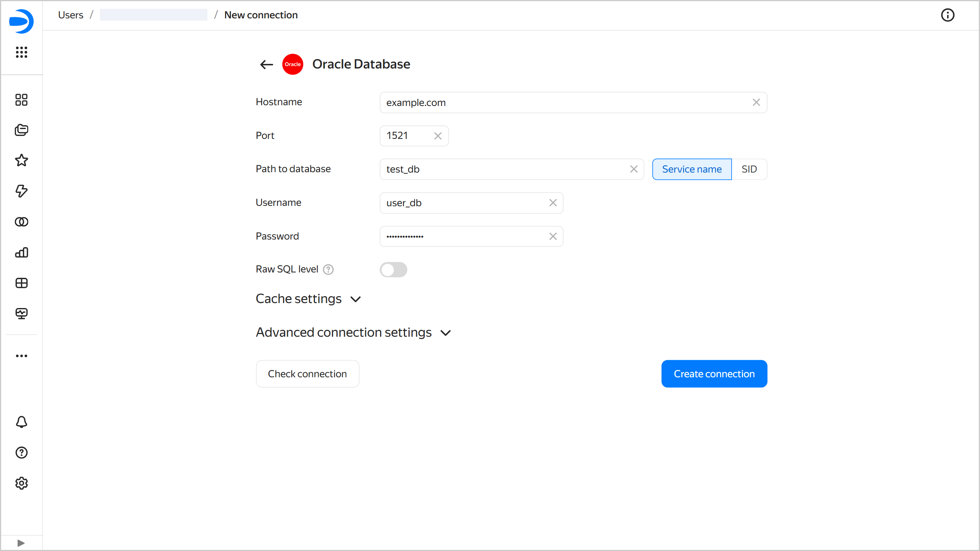Open the blurred breadcrumb folder link

(154, 15)
